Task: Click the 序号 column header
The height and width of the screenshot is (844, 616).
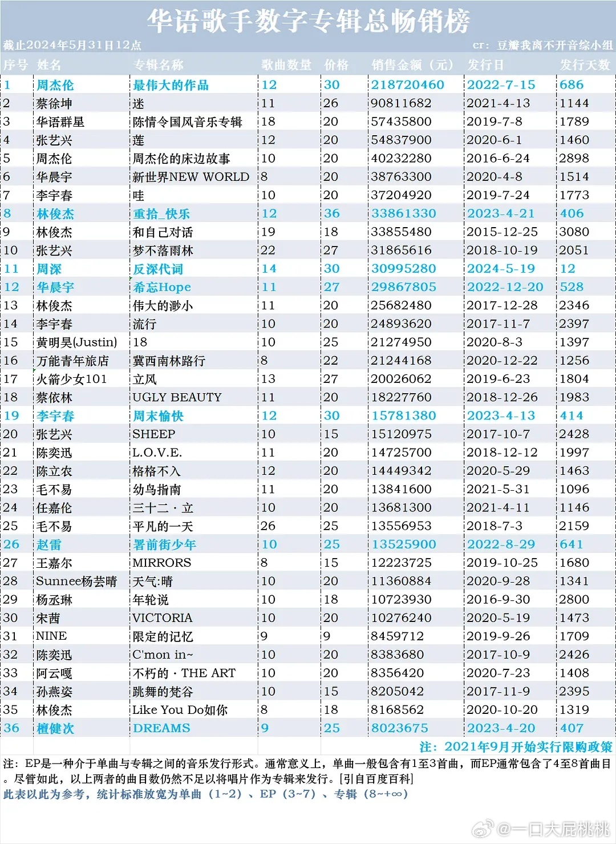Action: coord(15,65)
